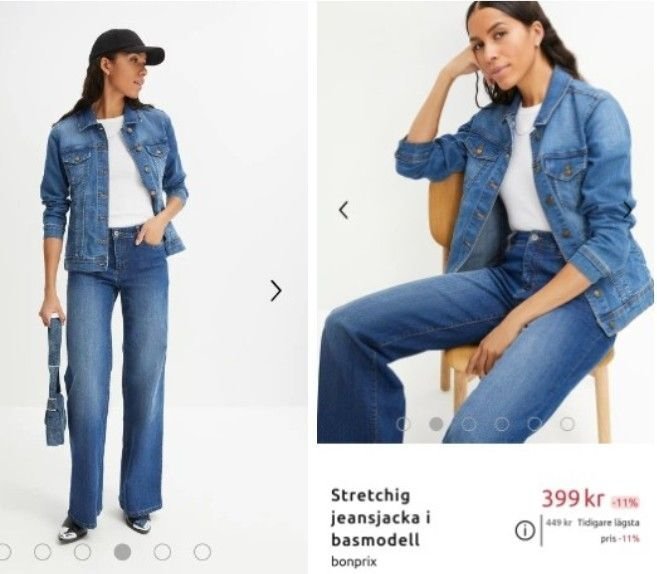The height and width of the screenshot is (574, 657).
Task: Click the next-image arrow on standing model photo
Action: click(276, 291)
